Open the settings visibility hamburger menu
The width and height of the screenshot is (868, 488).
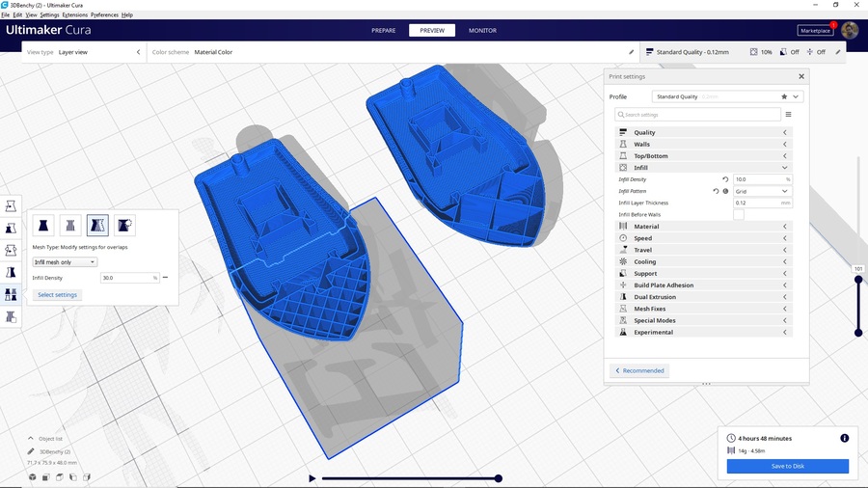[788, 115]
